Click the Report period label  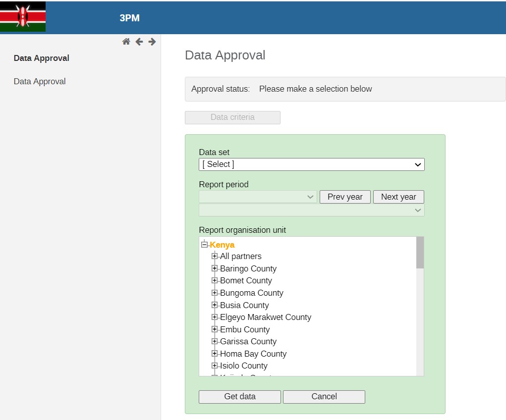(x=224, y=185)
